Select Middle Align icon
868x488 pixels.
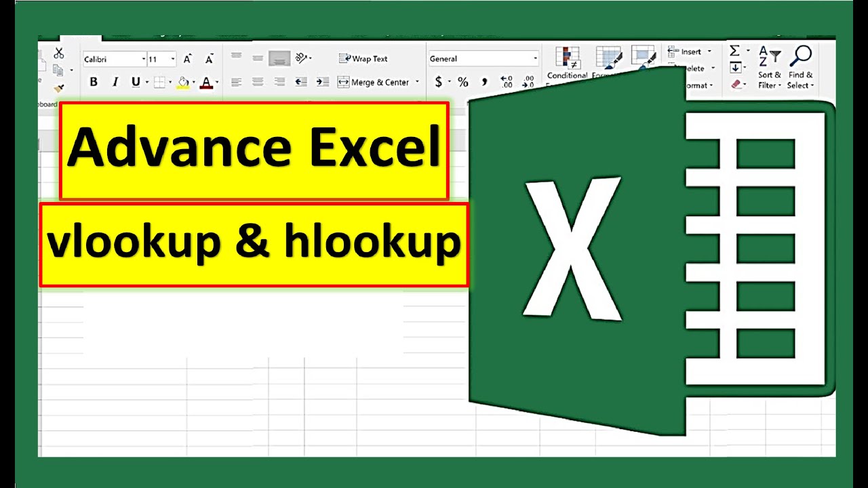[258, 58]
